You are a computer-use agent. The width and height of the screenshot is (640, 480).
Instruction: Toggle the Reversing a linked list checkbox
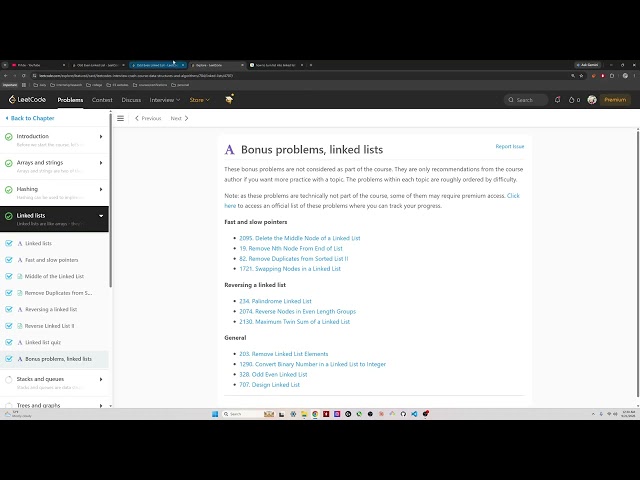point(9,309)
